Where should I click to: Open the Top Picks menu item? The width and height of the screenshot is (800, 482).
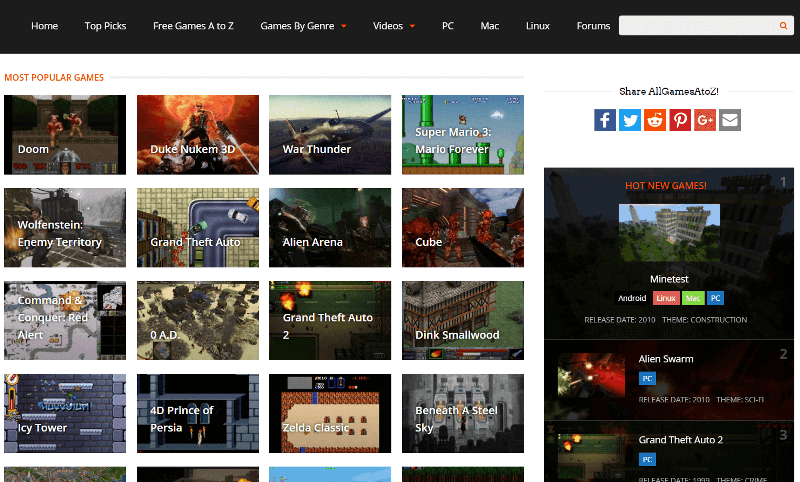[x=105, y=26]
